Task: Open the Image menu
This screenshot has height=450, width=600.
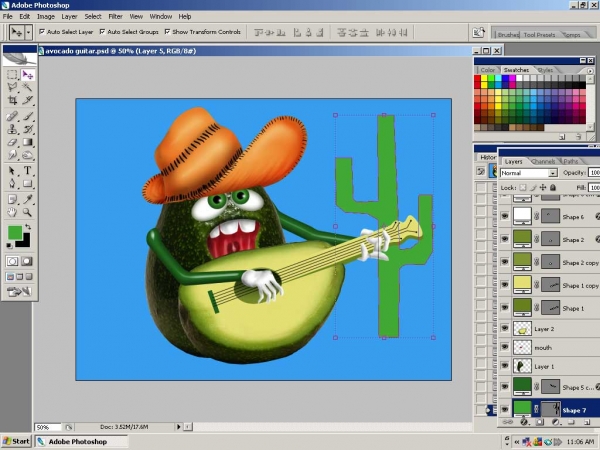Action: (46, 16)
